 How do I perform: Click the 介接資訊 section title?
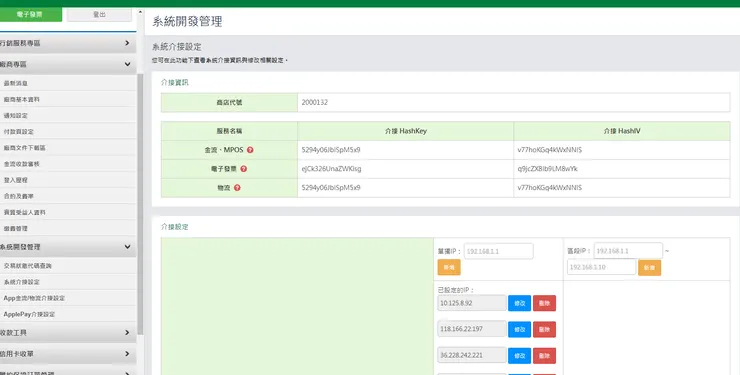coord(175,83)
